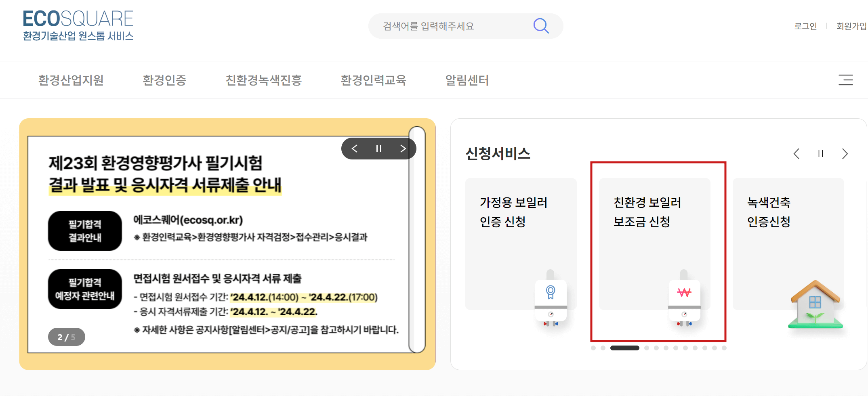The image size is (868, 396).
Task: Click the 신청서비스 next chevron
Action: (x=845, y=153)
